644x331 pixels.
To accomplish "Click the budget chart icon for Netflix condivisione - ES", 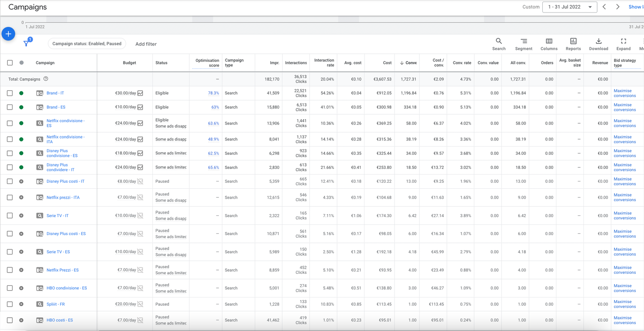I will (140, 123).
